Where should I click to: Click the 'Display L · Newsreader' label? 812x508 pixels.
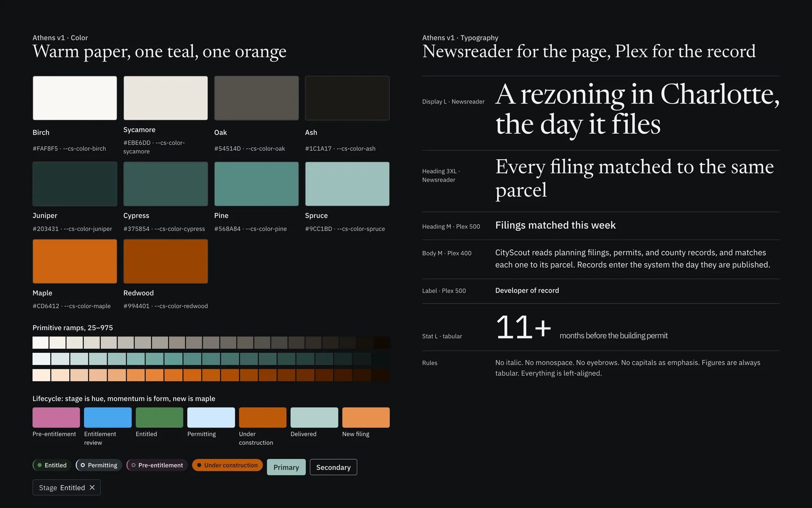[454, 102]
